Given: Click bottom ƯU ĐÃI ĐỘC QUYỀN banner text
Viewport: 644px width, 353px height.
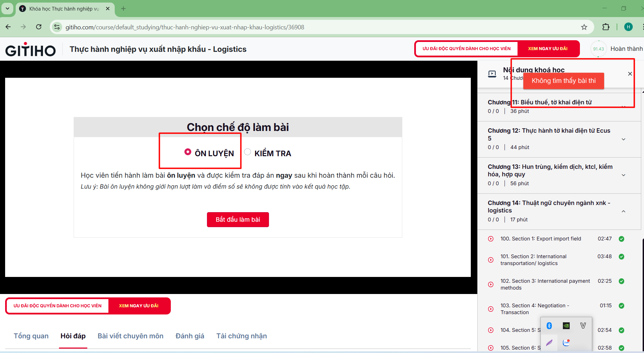Looking at the screenshot, I should click(x=58, y=306).
